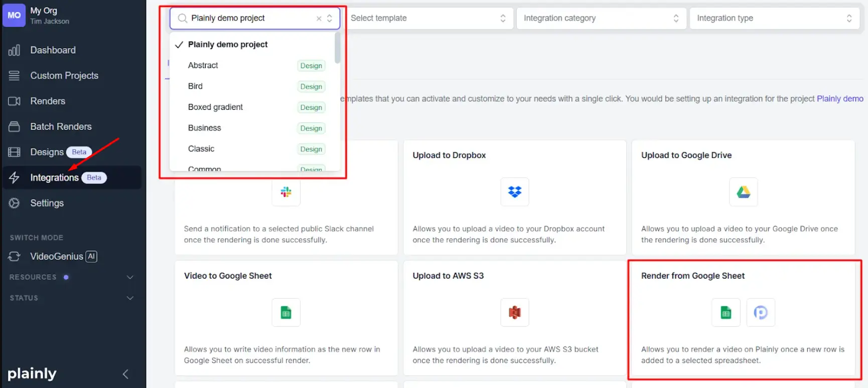Click Plainly logo icon in Render from Google Sheet

point(761,312)
